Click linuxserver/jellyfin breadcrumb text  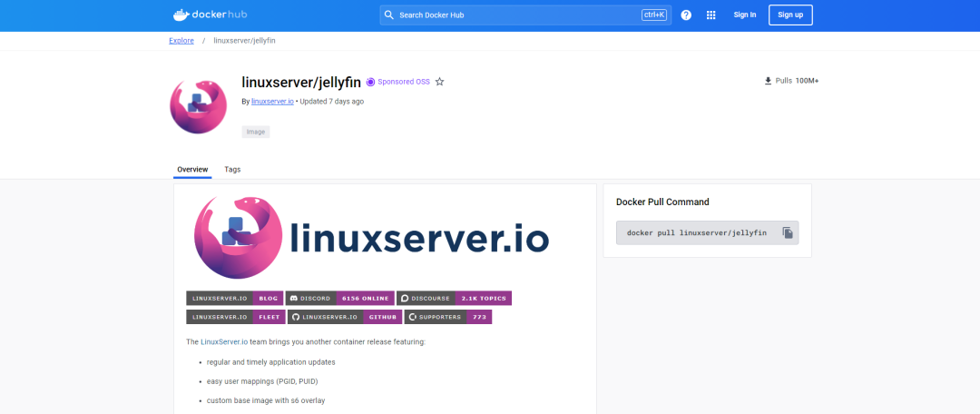point(244,41)
